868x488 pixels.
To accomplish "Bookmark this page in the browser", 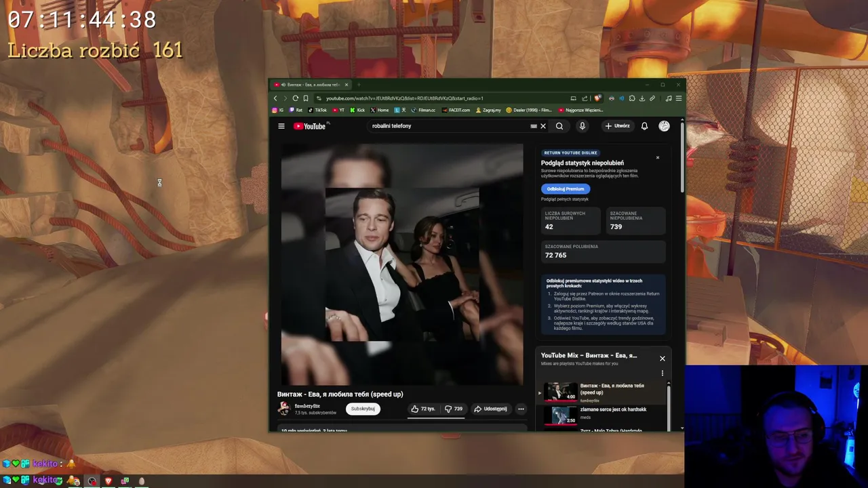I will coord(306,98).
